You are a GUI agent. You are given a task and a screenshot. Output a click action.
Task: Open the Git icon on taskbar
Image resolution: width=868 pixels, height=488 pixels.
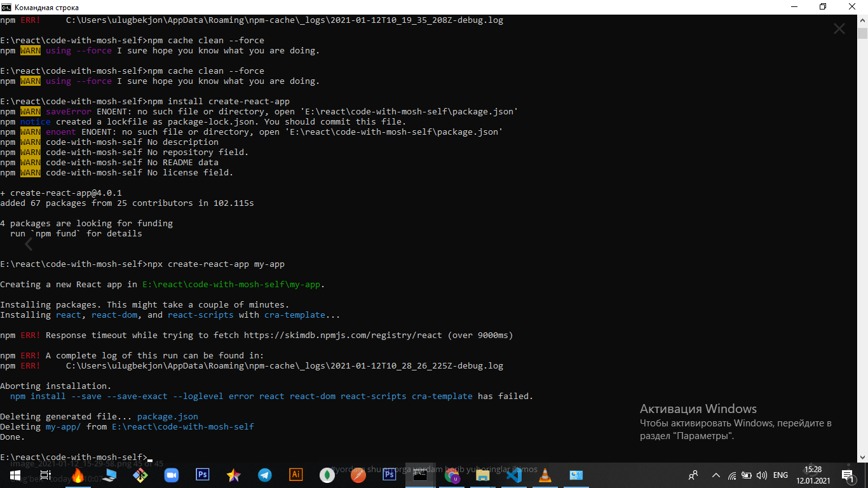click(x=140, y=475)
